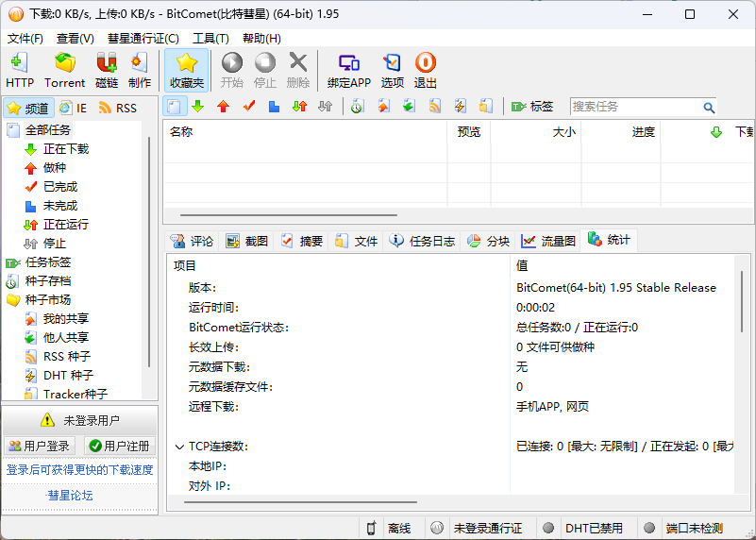This screenshot has height=540, width=756.
Task: Select 种子存档 in the tree
Action: 48,281
